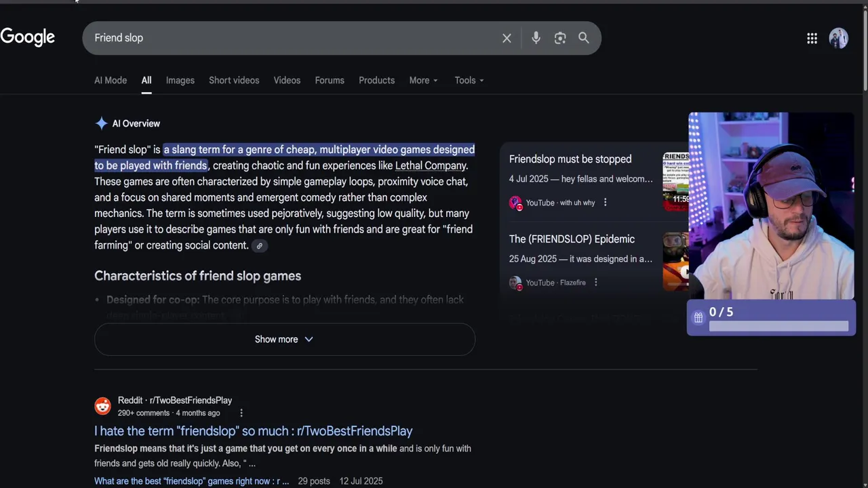
Task: Switch to Products tab
Action: (x=376, y=80)
